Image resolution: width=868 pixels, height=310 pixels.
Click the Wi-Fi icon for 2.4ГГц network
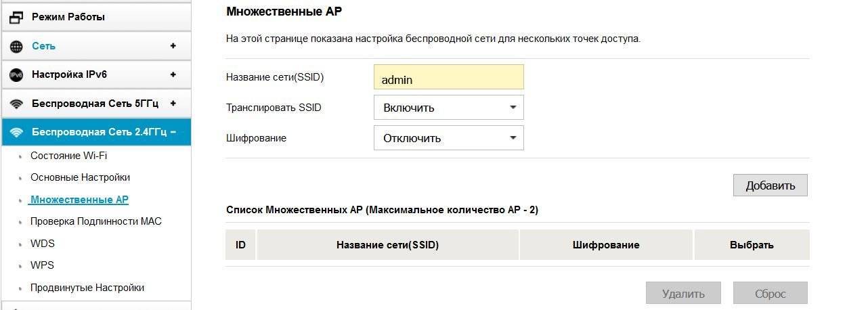pyautogui.click(x=16, y=132)
